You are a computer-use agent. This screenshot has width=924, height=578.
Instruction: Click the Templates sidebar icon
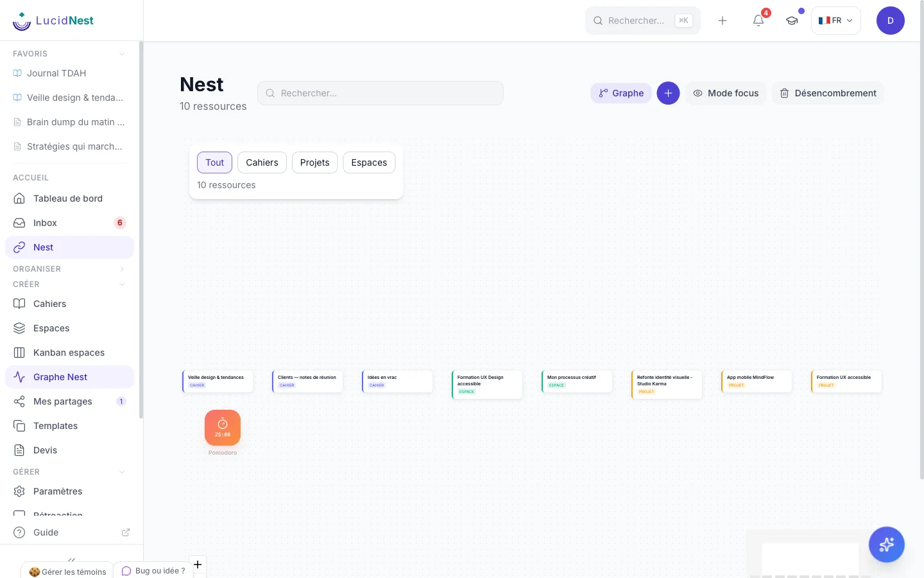[x=19, y=426]
